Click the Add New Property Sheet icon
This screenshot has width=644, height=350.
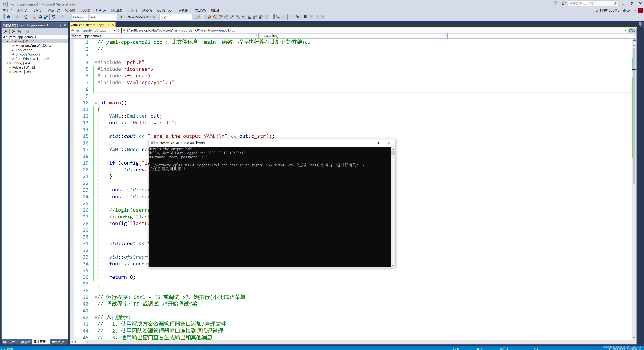(x=19, y=31)
